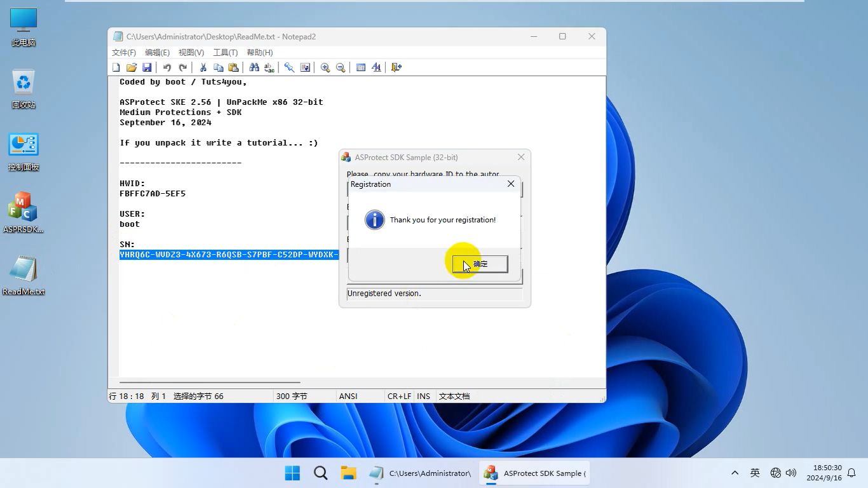Switch to ASProtect SDK Sample taskbar item
The image size is (868, 488).
(x=536, y=473)
